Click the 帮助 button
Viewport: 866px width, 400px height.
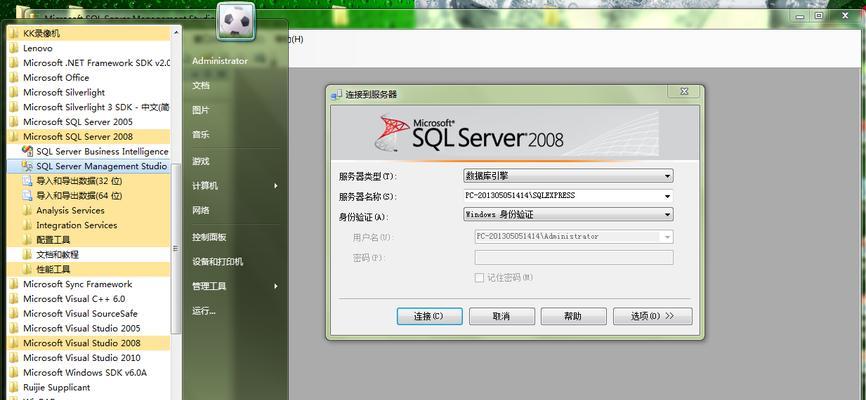[573, 317]
